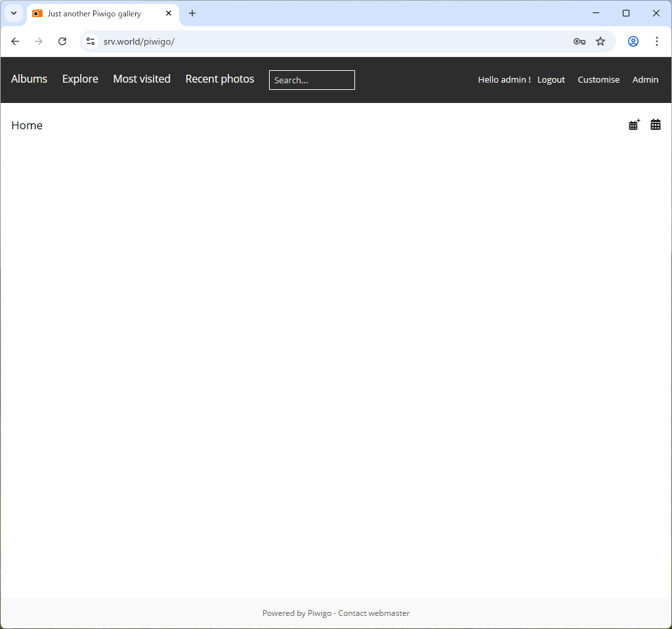Select the Explore navigation item
Image resolution: width=672 pixels, height=629 pixels.
pyautogui.click(x=79, y=79)
